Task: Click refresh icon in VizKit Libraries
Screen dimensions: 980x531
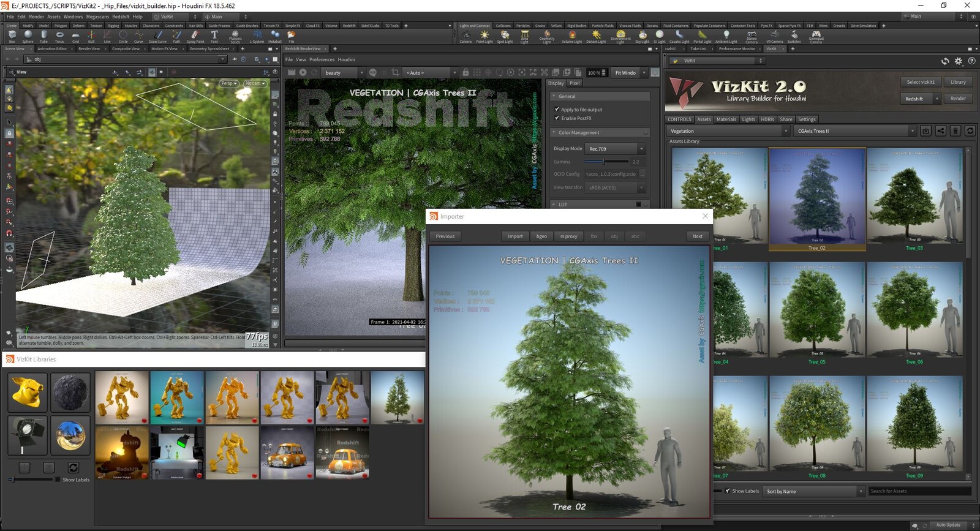Action: pyautogui.click(x=73, y=467)
